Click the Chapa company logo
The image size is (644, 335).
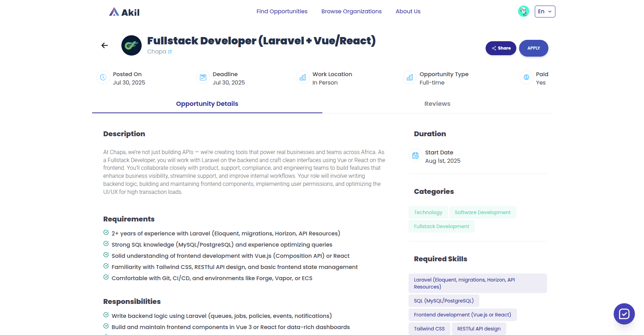(x=132, y=45)
